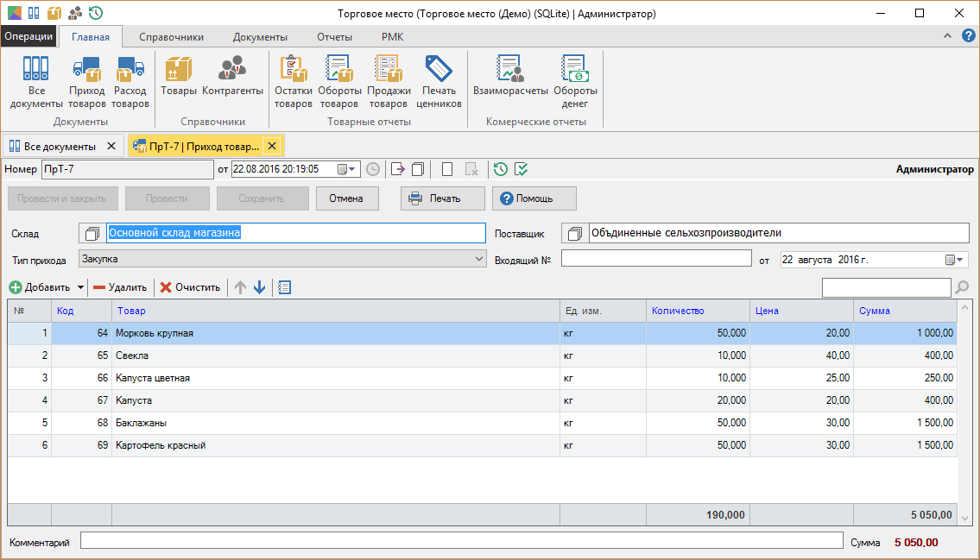Click the search magnifier beside the filter field
This screenshot has width=980, height=560.
pyautogui.click(x=962, y=287)
